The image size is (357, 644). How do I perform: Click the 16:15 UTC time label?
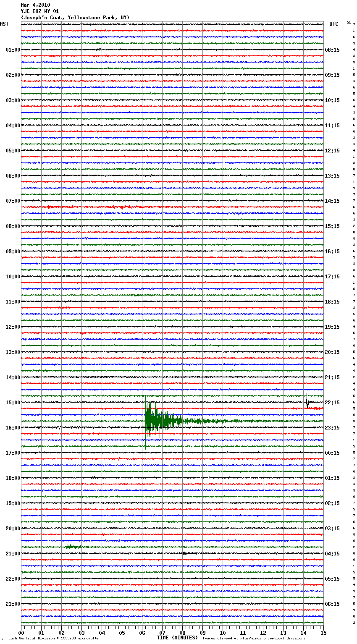tap(332, 251)
